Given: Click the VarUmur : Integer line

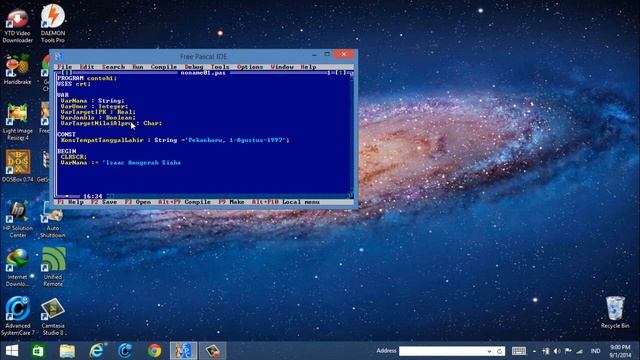Looking at the screenshot, I should click(94, 106).
